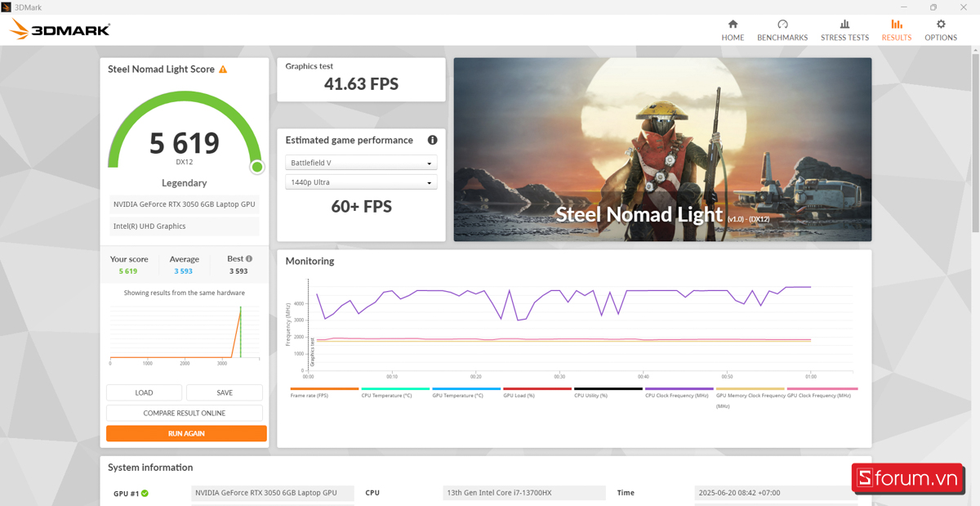980x506 pixels.
Task: Click the 3DMark app icon in the title bar
Action: (x=7, y=7)
